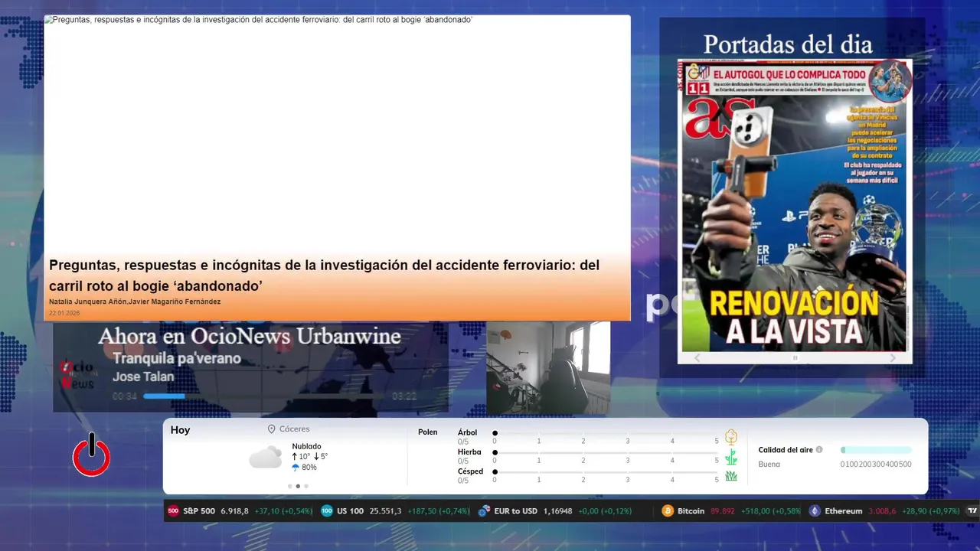Select second weather carousel dot

tap(298, 486)
